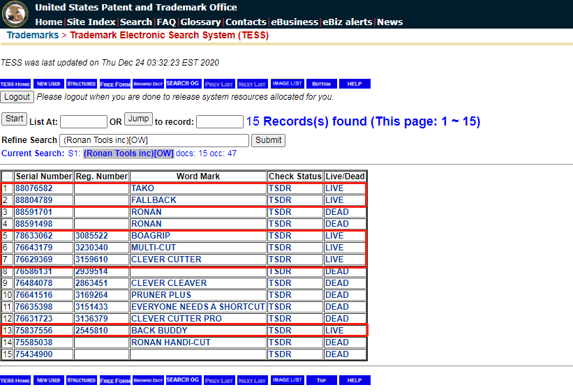Open the BACK BUDDY word mark
This screenshot has width=573, height=392.
point(159,331)
